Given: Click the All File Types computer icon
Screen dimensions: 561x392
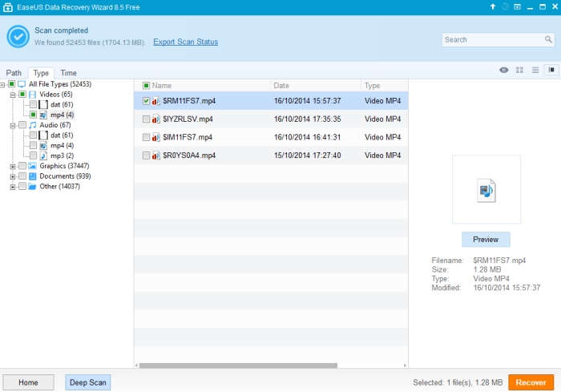Looking at the screenshot, I should click(x=22, y=84).
